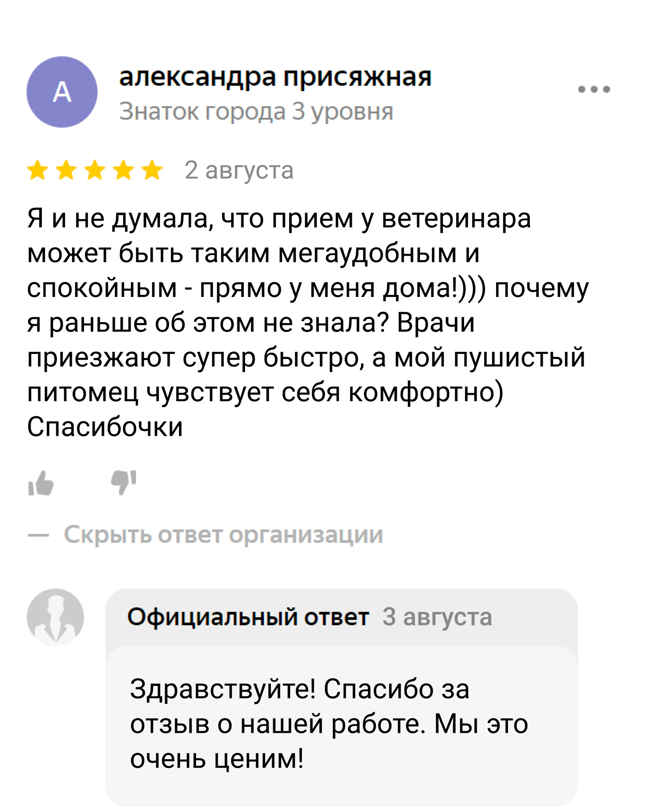Open reviewer александра присяжная profile

coord(275,77)
